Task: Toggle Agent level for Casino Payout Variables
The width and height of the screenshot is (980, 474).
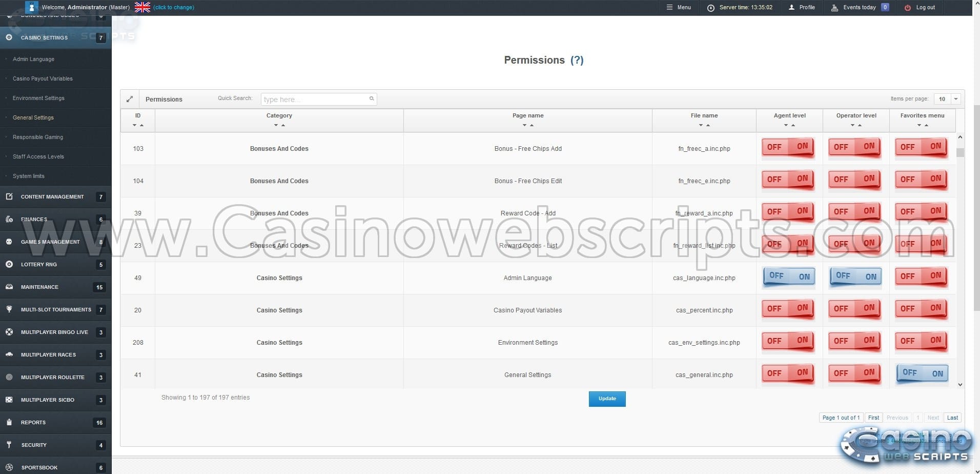Action: click(788, 309)
